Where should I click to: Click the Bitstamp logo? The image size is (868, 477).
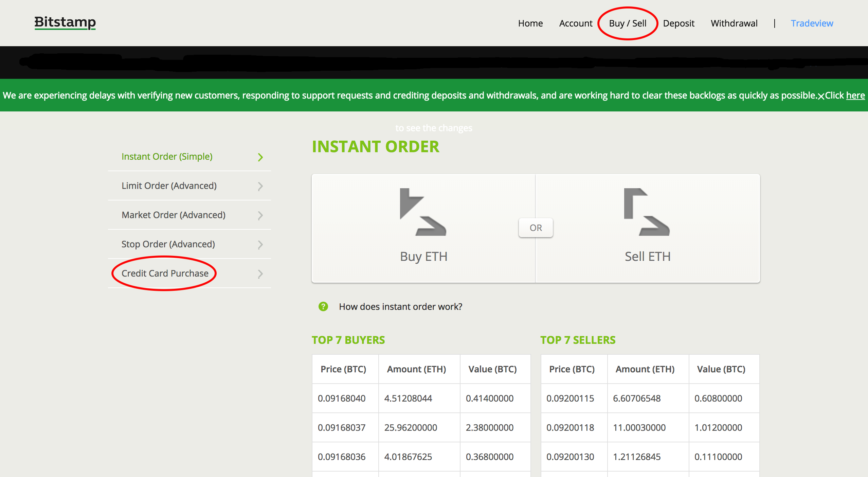[x=65, y=22]
